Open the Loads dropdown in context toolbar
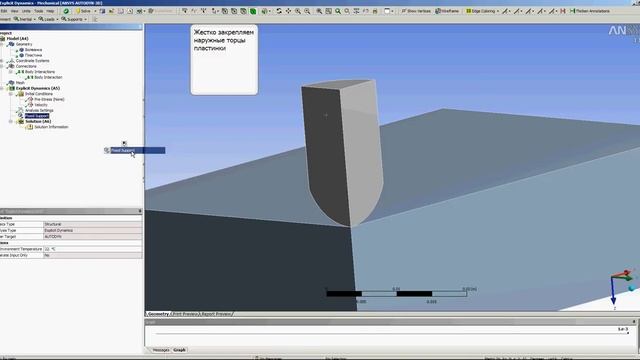Image resolution: width=640 pixels, height=360 pixels. (x=48, y=19)
